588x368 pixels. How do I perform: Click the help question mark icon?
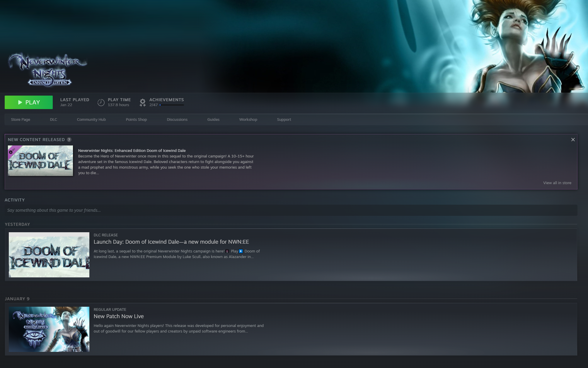[69, 140]
